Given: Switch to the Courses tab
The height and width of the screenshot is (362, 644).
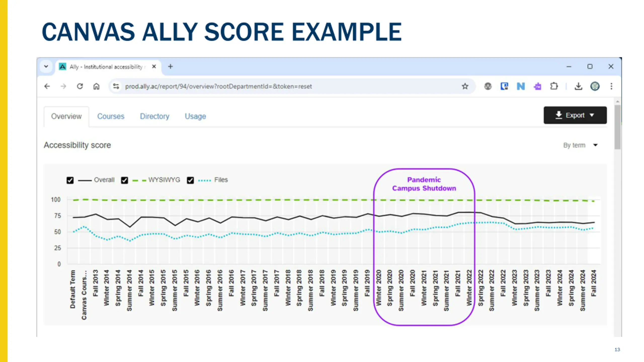Looking at the screenshot, I should 111,116.
